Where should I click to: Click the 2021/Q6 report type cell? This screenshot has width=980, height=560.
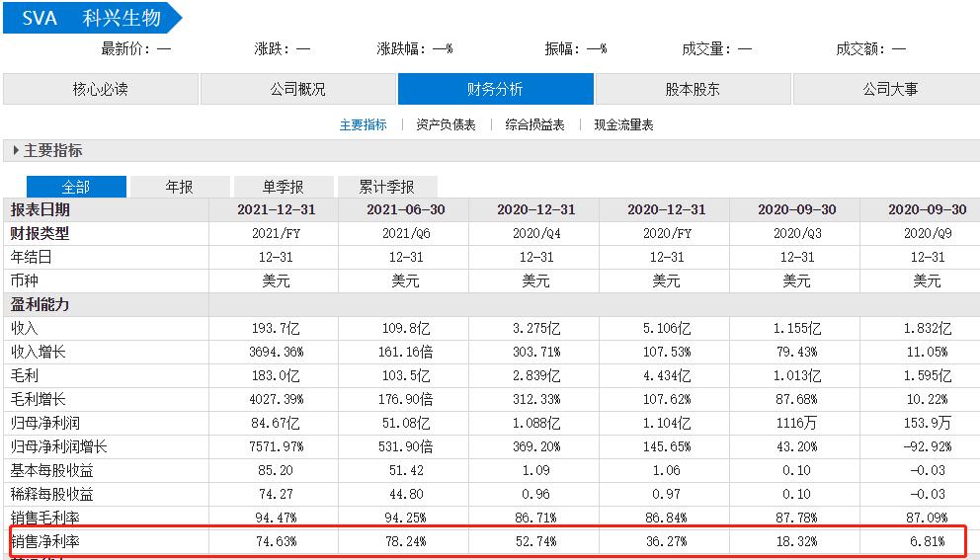(406, 234)
